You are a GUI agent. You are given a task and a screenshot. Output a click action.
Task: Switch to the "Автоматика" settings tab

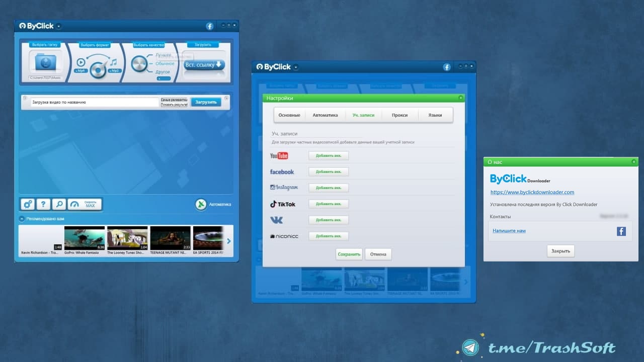coord(325,115)
